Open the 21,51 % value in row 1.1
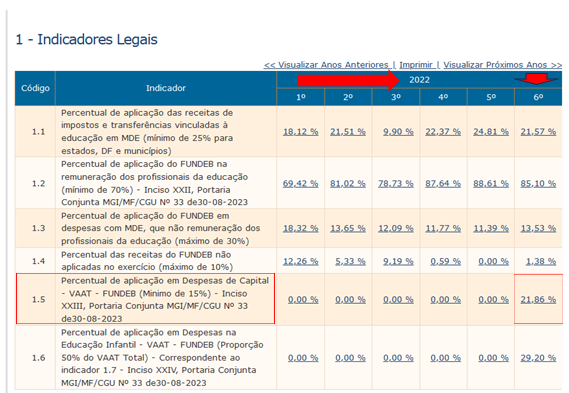 click(x=348, y=132)
